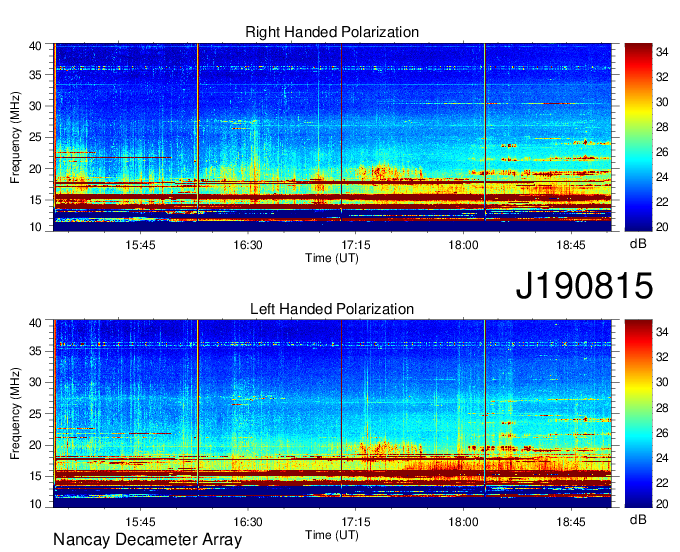
Task: Click the 15 MHz tick of Left Handed plot
Action: 35,476
